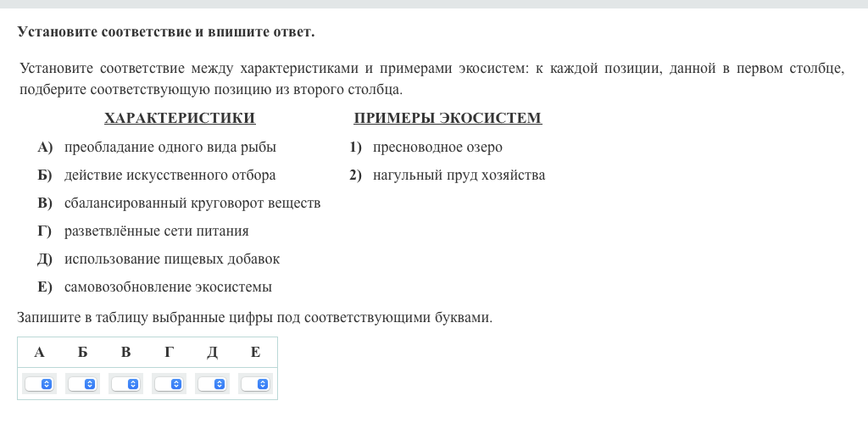The image size is (868, 423).
Task: Click on 'действие искусственного отбора' option
Action: pyautogui.click(x=170, y=175)
